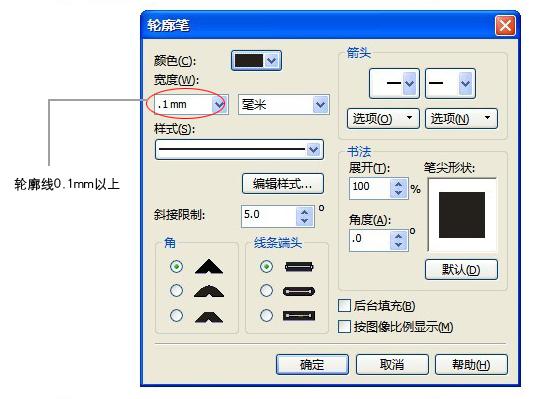Click the 笔尖形状 nib shape preview
534x399 pixels.
(x=462, y=215)
